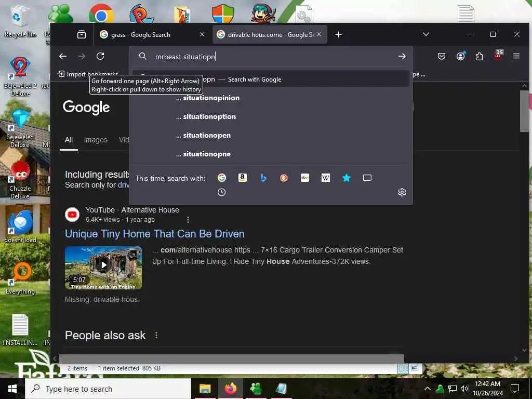
Task: Click the page vertical scrollbar
Action: tap(524, 111)
